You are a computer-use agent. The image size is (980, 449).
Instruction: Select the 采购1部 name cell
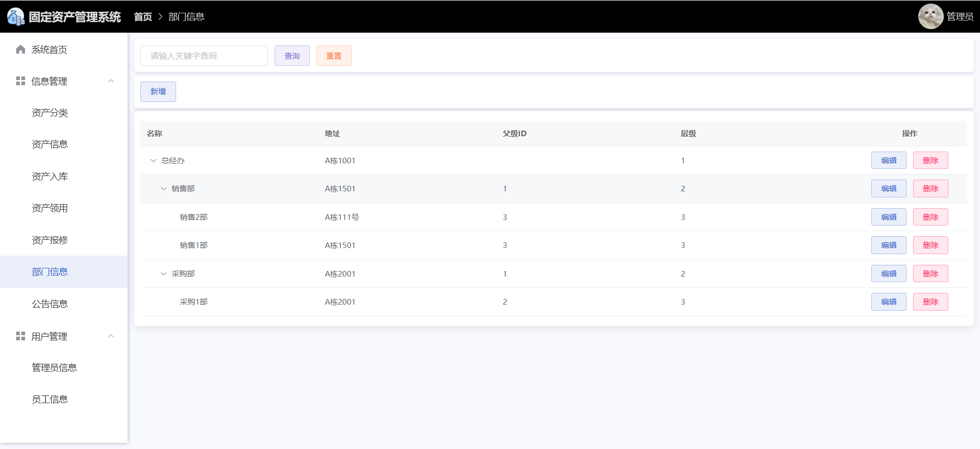coord(193,302)
